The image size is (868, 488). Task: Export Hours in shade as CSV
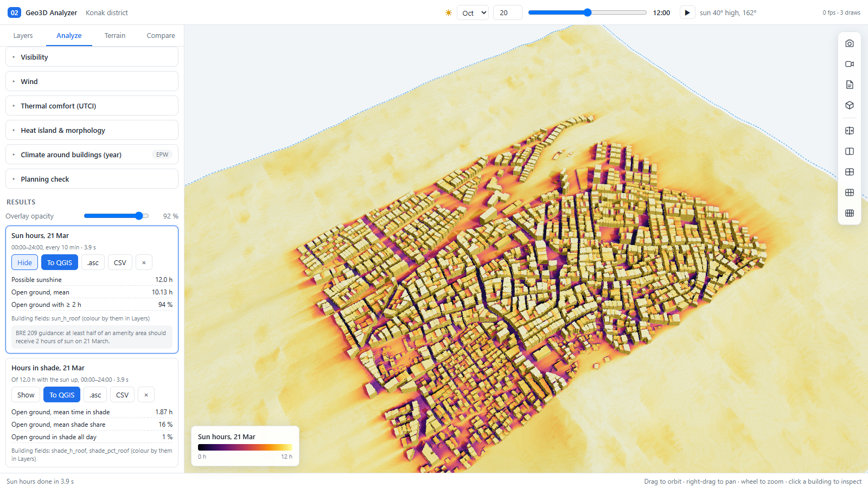point(123,395)
